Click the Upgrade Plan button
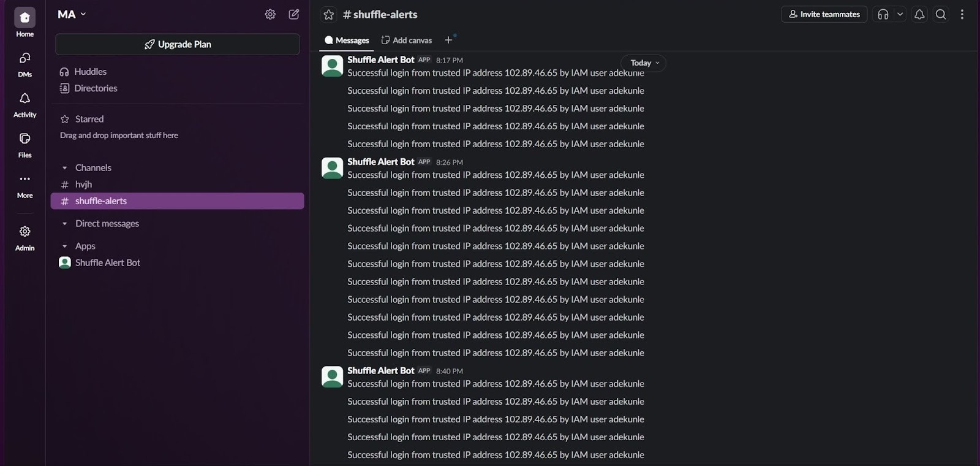Viewport: 980px width, 466px height. coord(178,44)
